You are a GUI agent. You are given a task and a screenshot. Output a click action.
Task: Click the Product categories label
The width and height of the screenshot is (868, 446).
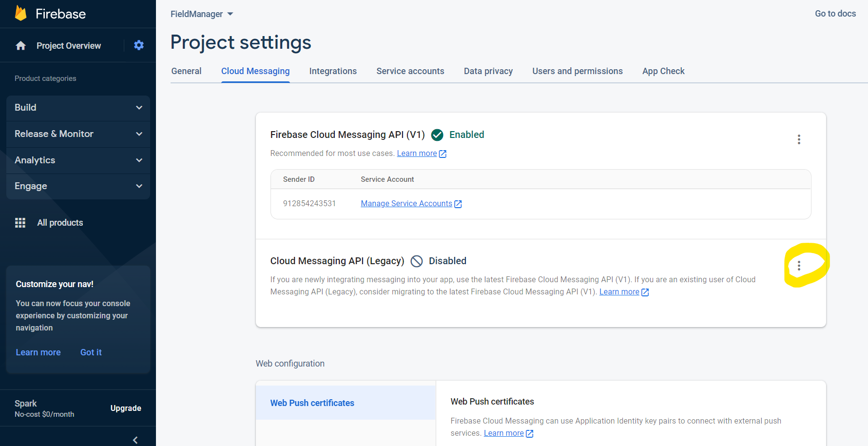click(45, 78)
